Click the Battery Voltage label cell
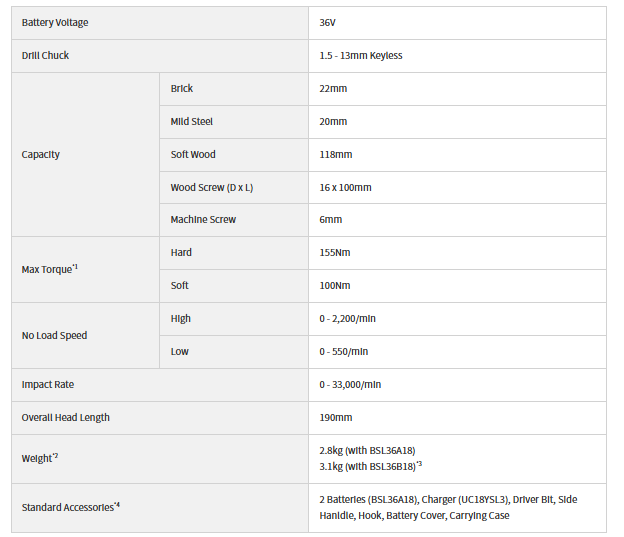 [160, 23]
